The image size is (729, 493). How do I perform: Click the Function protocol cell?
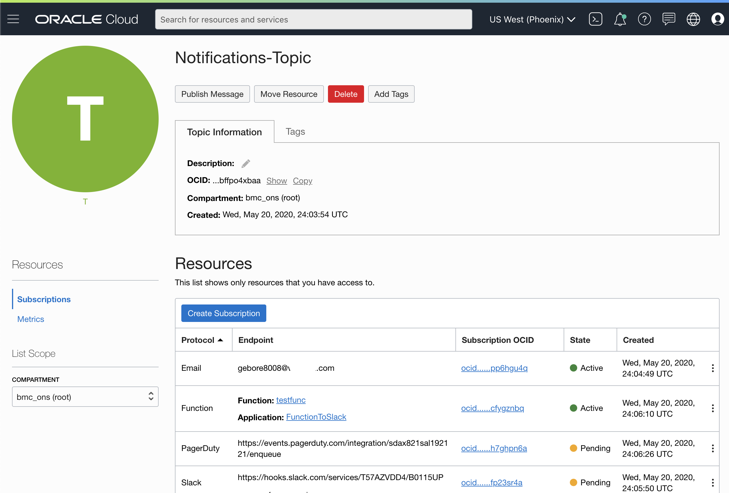point(197,408)
